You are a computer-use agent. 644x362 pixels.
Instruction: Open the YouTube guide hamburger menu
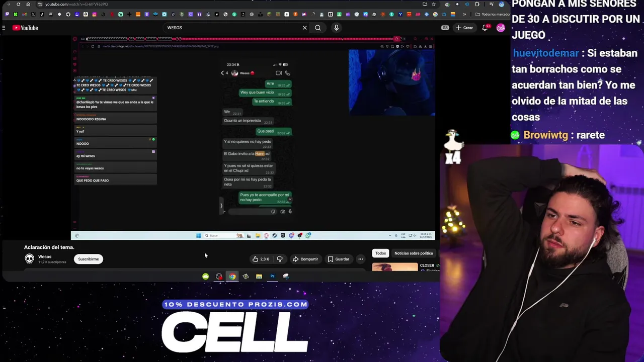(x=4, y=28)
